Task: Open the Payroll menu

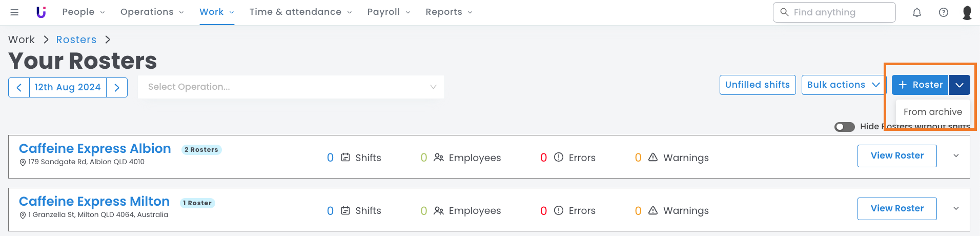Action: click(x=389, y=12)
